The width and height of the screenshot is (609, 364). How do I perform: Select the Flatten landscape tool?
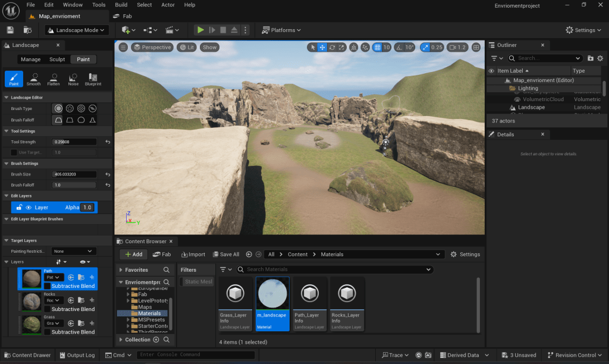pyautogui.click(x=54, y=79)
